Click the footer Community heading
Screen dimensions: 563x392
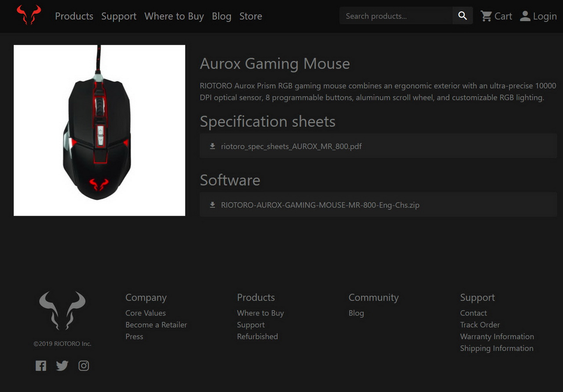click(x=373, y=298)
